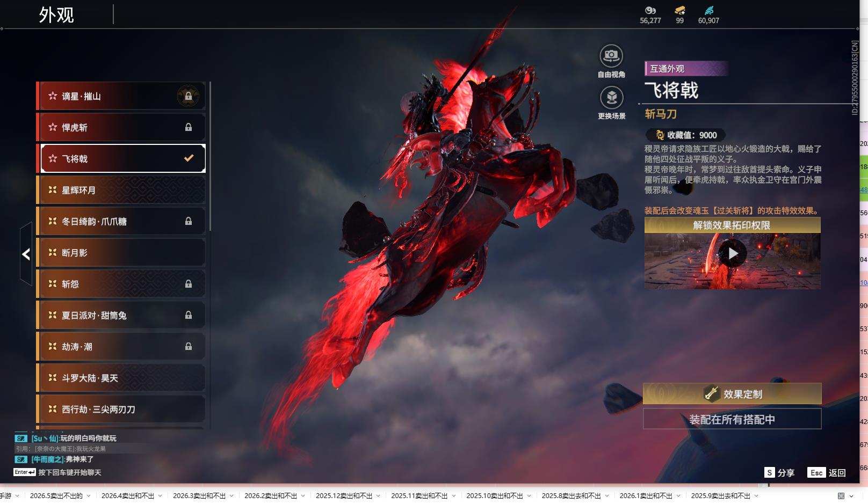Click the 分享 share button

(779, 473)
